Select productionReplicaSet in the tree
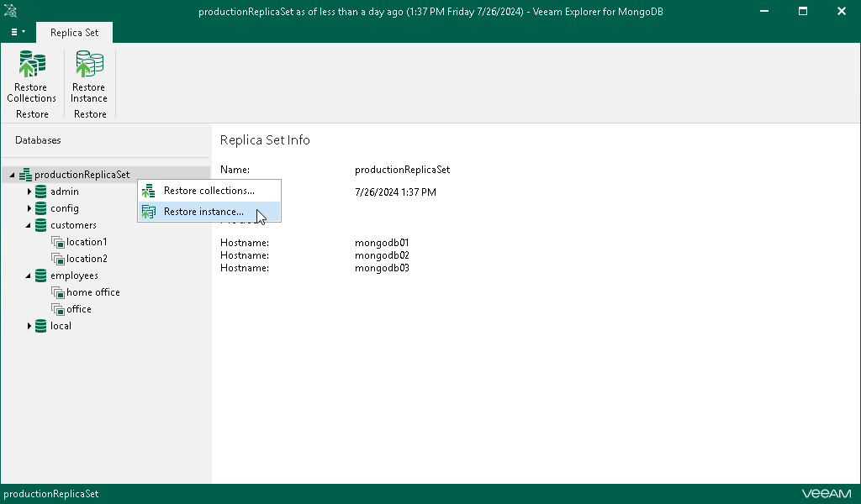Viewport: 861px width, 504px height. tap(82, 175)
